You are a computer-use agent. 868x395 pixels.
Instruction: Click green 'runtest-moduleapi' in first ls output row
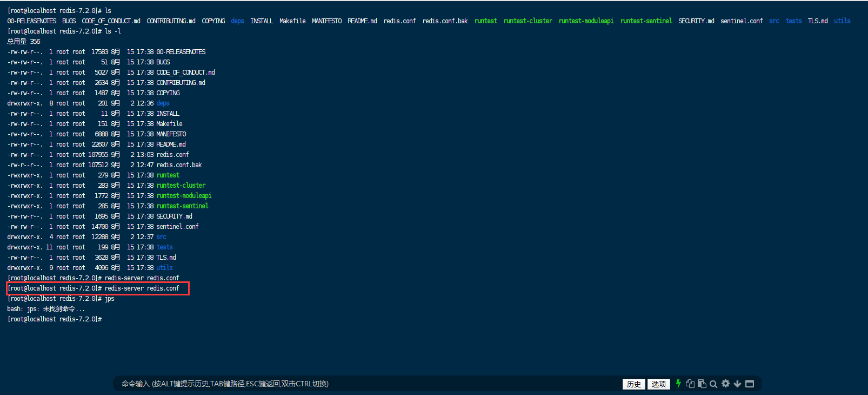[586, 21]
